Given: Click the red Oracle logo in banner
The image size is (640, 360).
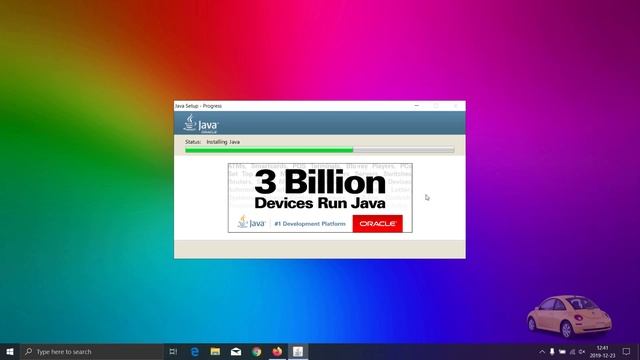Looking at the screenshot, I should coord(378,224).
